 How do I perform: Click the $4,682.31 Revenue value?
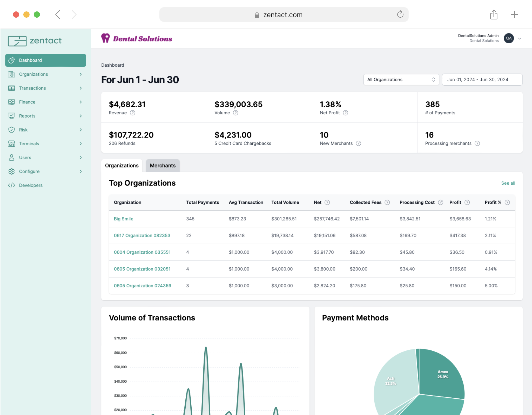[x=127, y=104]
